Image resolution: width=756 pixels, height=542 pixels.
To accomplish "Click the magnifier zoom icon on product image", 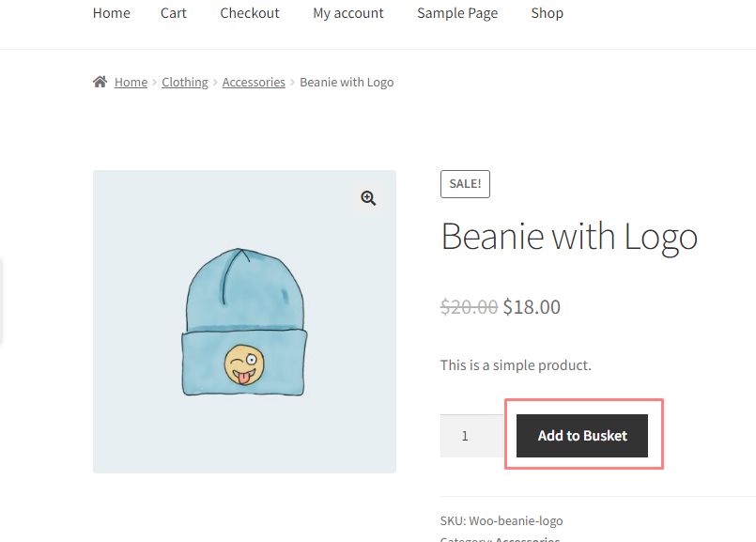I will [x=368, y=198].
